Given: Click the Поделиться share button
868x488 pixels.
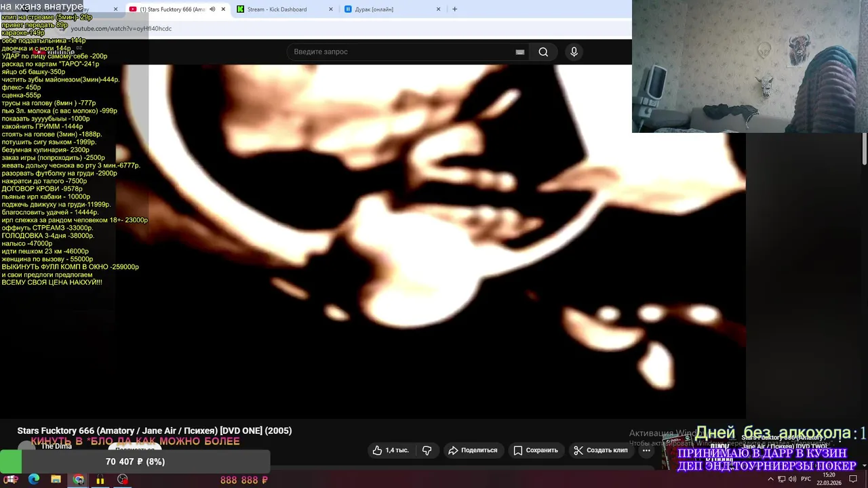Looking at the screenshot, I should [x=473, y=450].
